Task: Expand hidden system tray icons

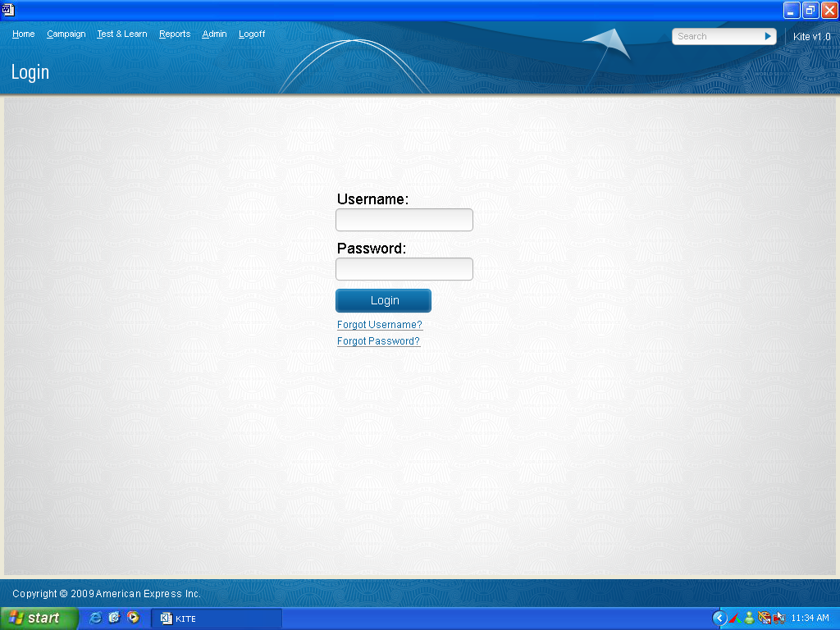Action: point(719,618)
